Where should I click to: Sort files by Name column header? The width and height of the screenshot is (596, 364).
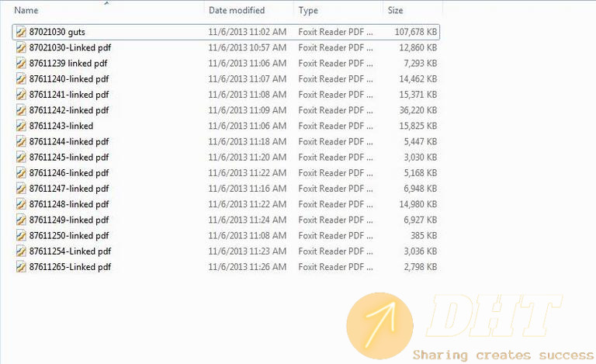point(26,10)
